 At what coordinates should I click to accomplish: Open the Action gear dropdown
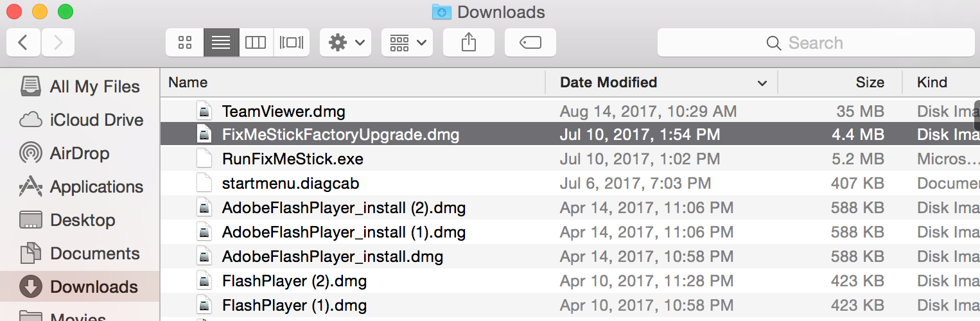(346, 43)
